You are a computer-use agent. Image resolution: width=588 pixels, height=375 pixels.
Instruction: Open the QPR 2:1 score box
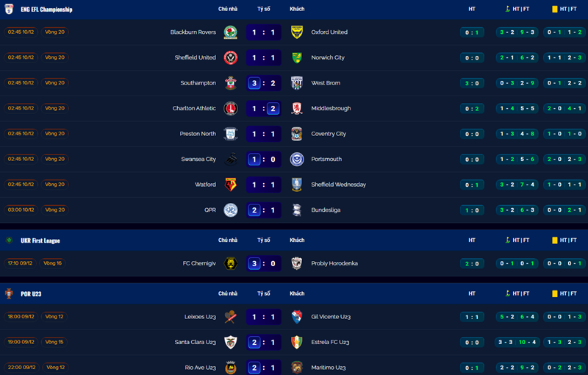point(263,210)
